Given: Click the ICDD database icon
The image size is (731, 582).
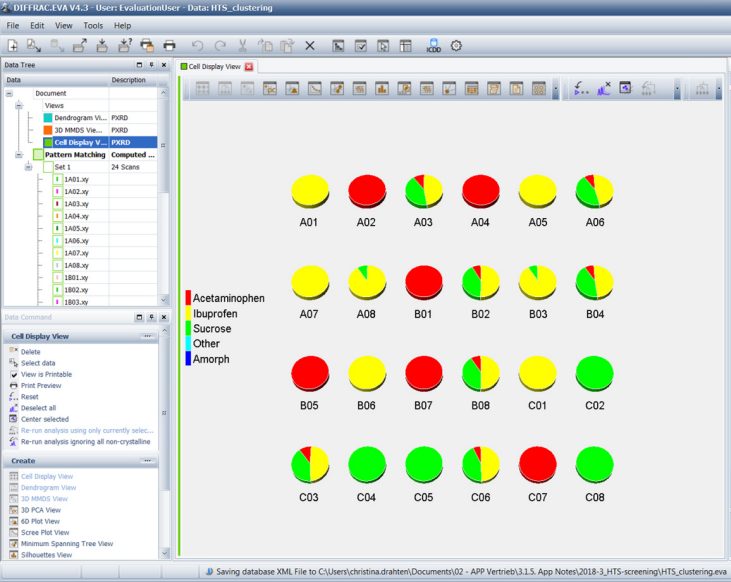Looking at the screenshot, I should [x=433, y=45].
